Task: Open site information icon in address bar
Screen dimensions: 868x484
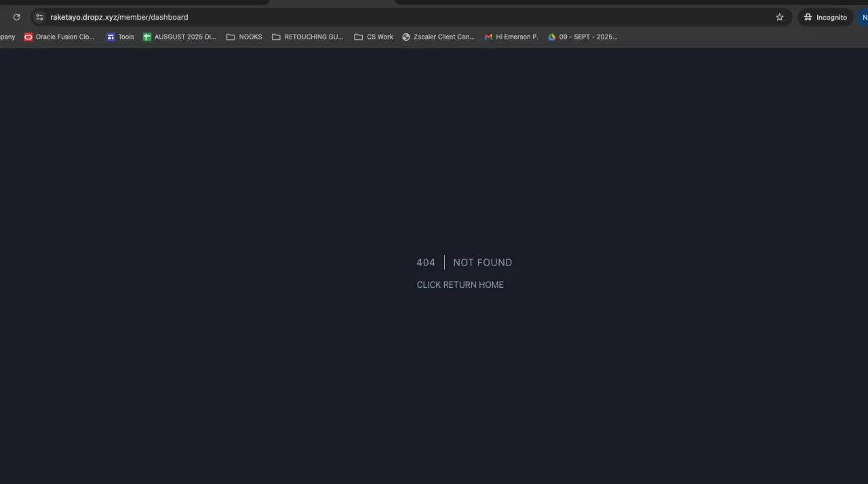Action: click(39, 17)
